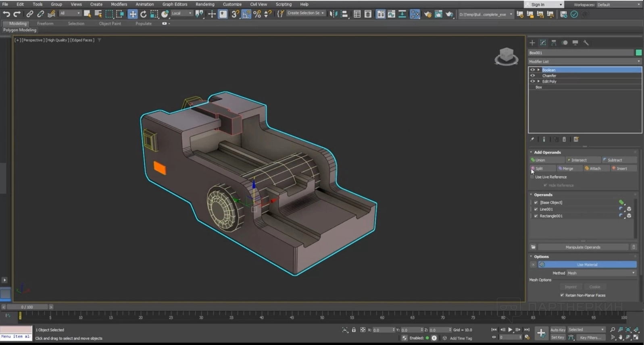Open the Rendering menu
The height and width of the screenshot is (345, 644).
point(205,4)
